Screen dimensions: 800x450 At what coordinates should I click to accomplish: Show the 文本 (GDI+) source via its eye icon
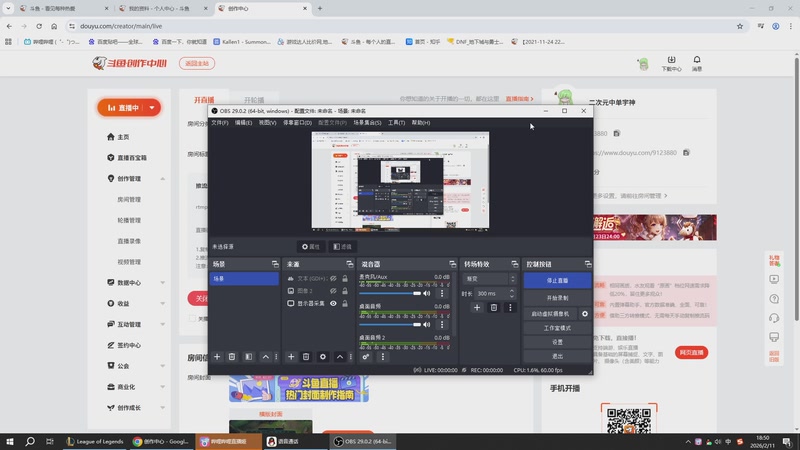333,279
